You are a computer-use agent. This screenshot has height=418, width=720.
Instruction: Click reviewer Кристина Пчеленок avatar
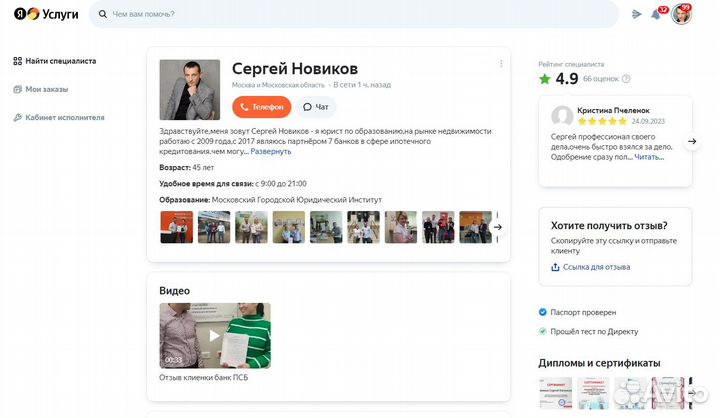562,116
